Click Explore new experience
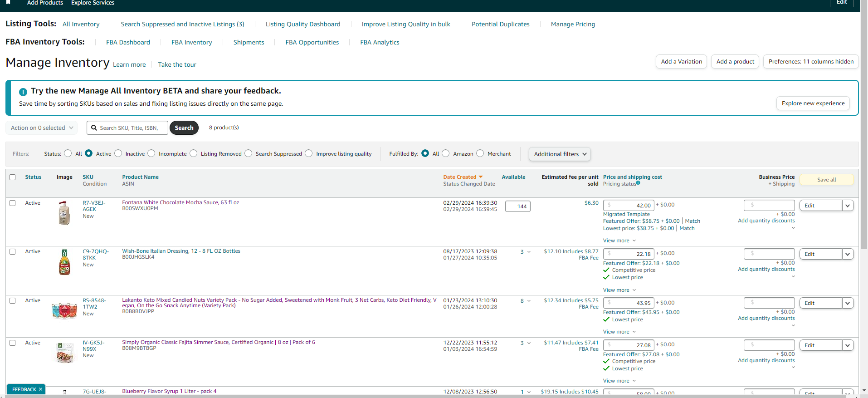The height and width of the screenshot is (398, 868). click(x=813, y=103)
